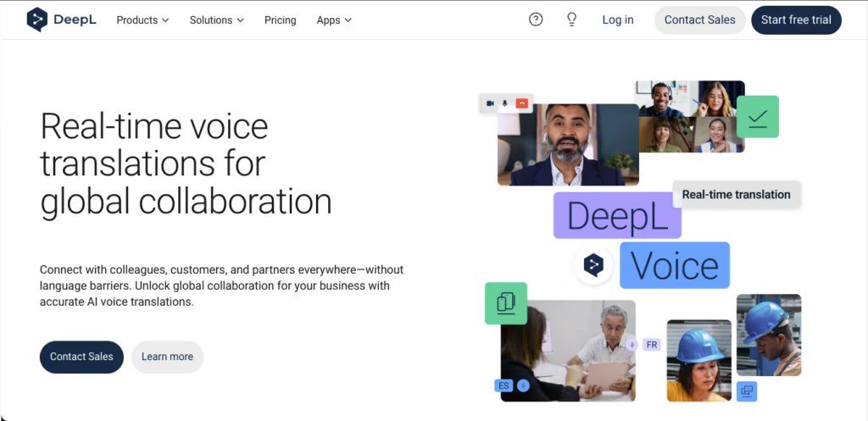
Task: Click Contact Sales in the header
Action: pos(699,19)
